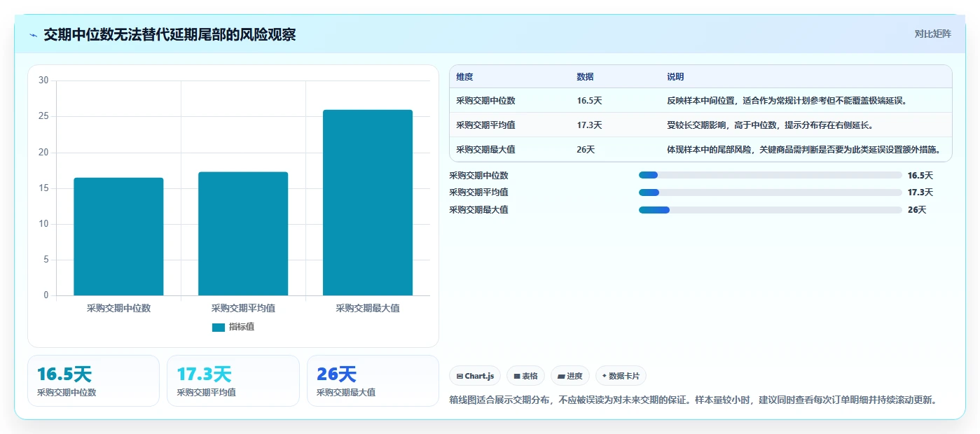980x434 pixels.
Task: Click the 17.3天 stat card
Action: [x=233, y=381]
